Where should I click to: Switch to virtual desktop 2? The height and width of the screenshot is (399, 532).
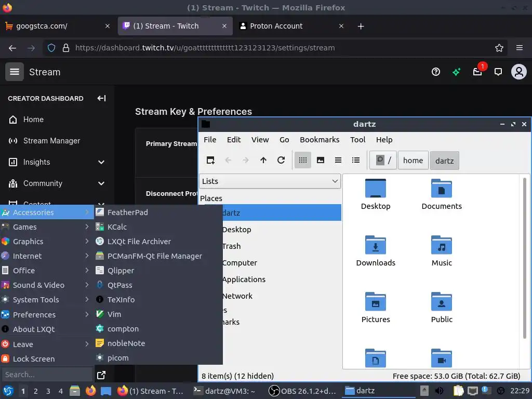pyautogui.click(x=36, y=391)
